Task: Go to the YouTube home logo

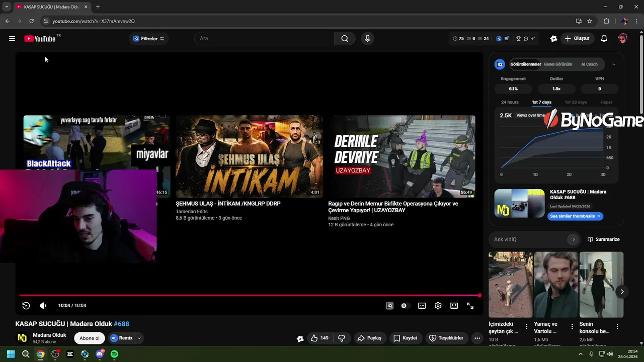Action: click(x=40, y=39)
